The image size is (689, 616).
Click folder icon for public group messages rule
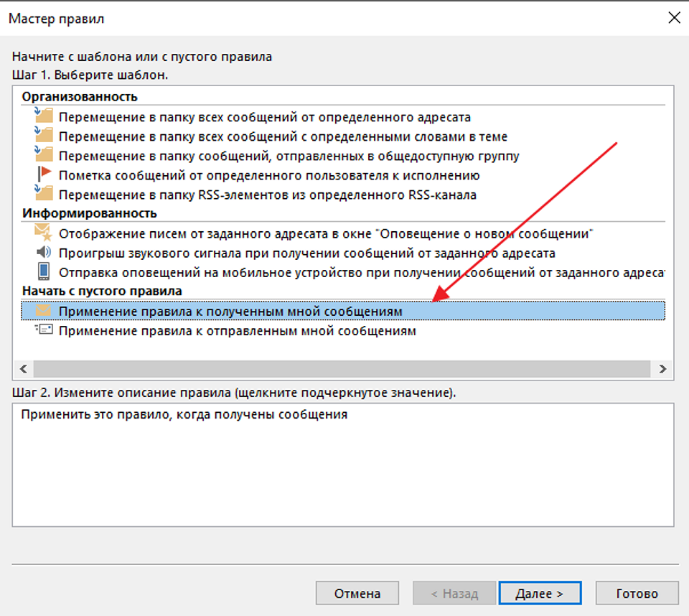click(44, 154)
